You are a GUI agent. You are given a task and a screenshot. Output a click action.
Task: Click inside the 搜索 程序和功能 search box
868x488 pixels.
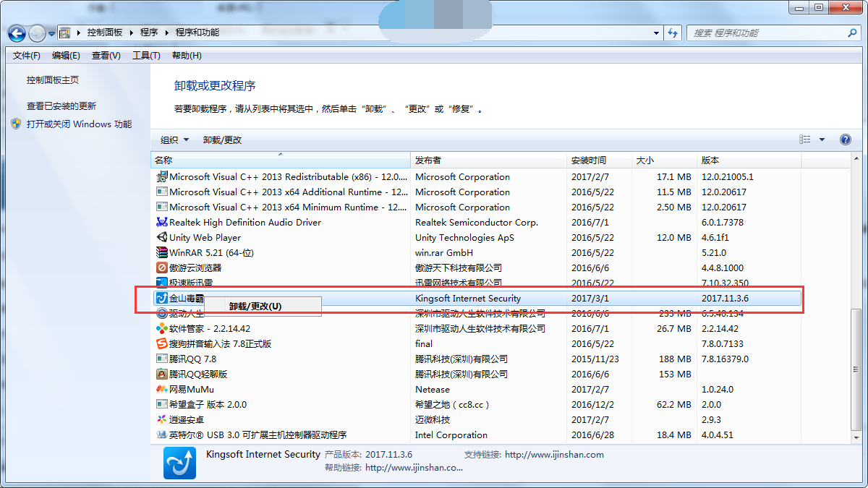coord(767,33)
